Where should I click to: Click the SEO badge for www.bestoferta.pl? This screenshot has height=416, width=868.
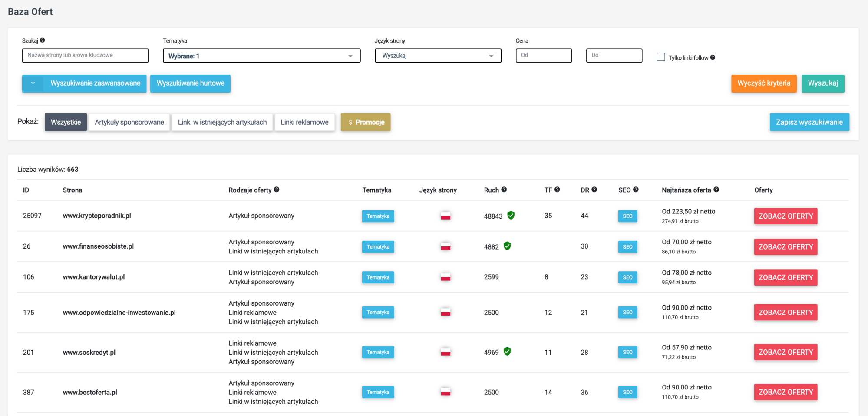pos(628,392)
